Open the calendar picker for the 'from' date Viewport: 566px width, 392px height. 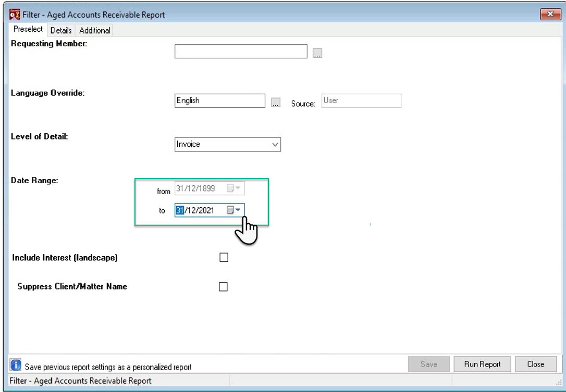pos(234,188)
